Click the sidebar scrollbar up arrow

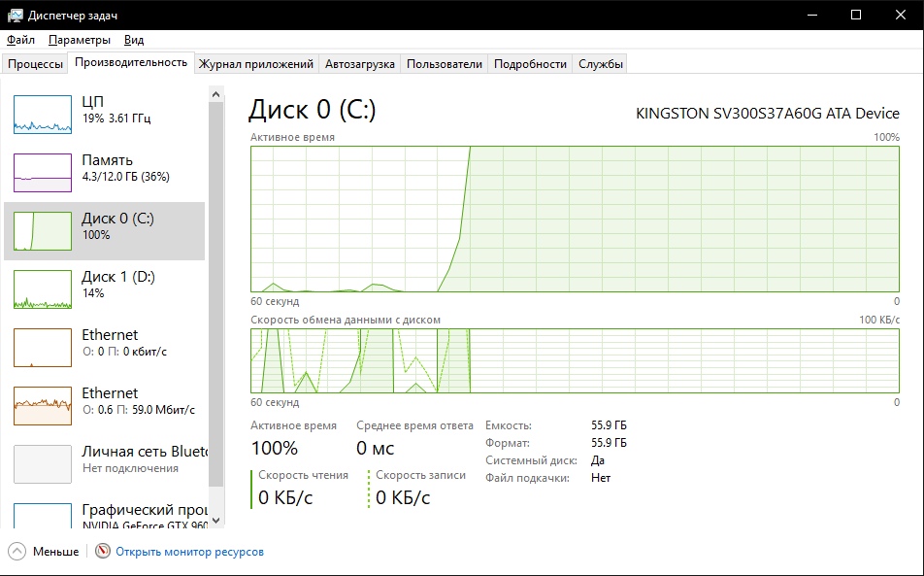(x=216, y=92)
